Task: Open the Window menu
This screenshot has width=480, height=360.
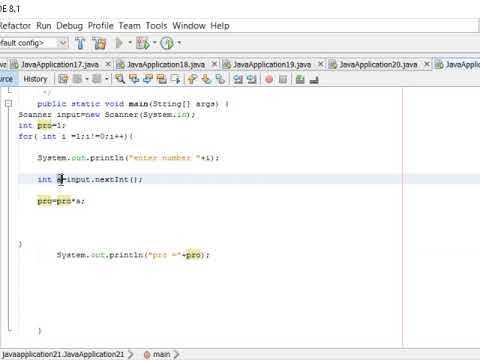Action: click(x=189, y=26)
